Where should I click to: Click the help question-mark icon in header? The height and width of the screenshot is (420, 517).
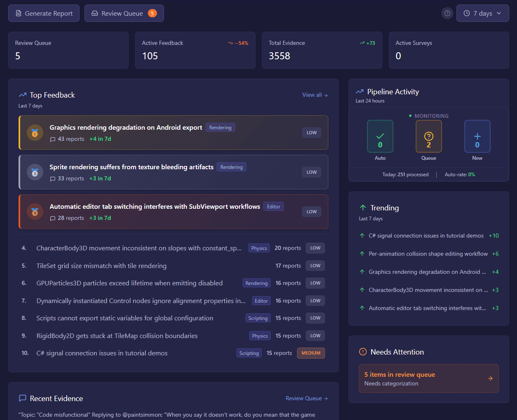tap(447, 13)
